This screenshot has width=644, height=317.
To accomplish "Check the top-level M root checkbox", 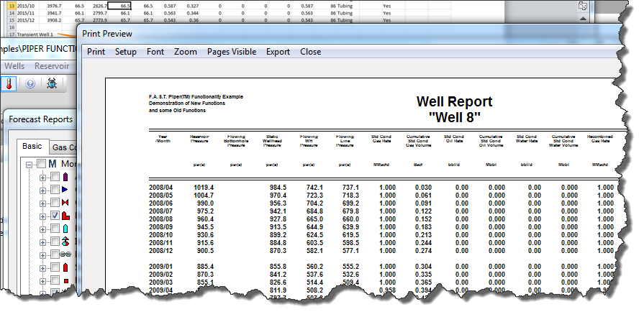I will coord(42,164).
